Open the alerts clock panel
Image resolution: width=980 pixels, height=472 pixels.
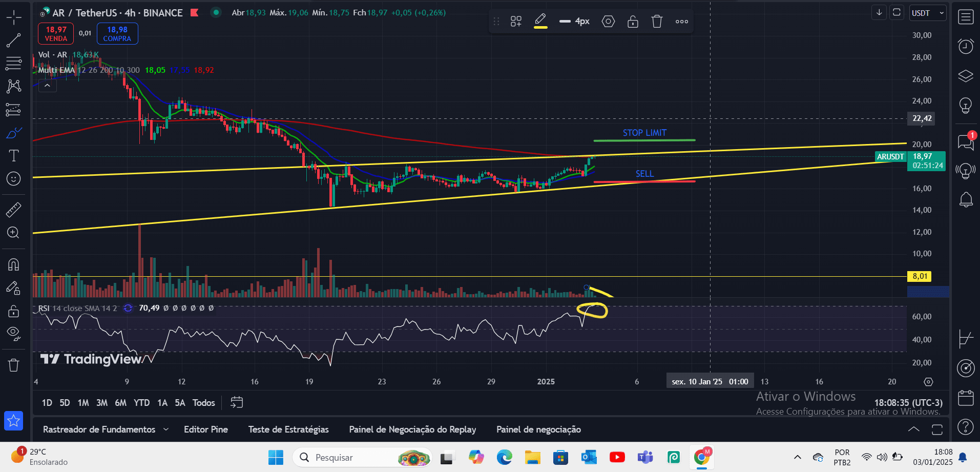[966, 46]
